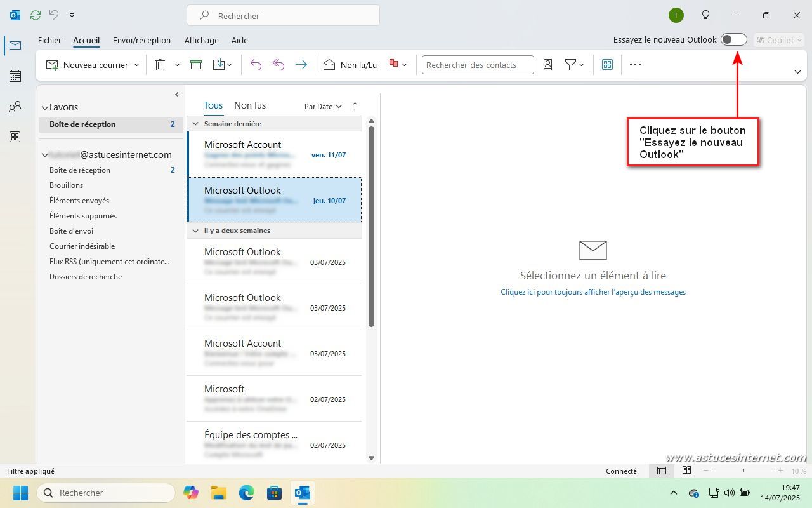Open the People contacts view
Viewport: 812px width, 508px height.
(x=15, y=107)
